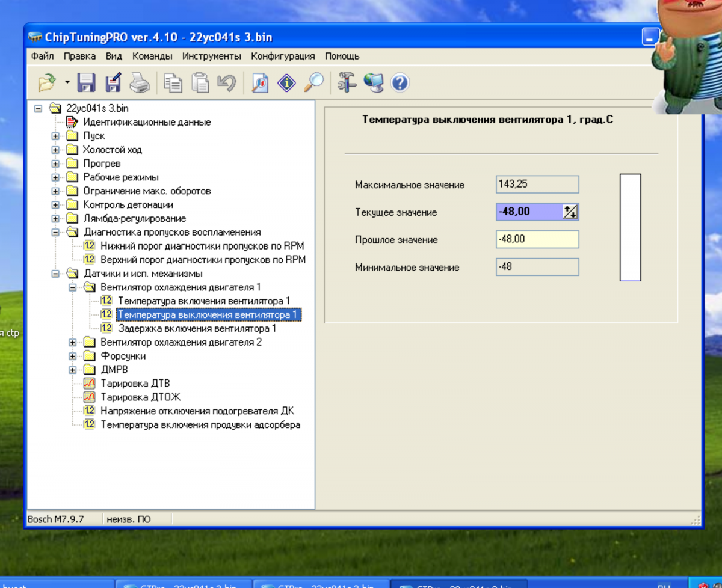722x588 pixels.
Task: Click the Save floppy disk icon
Action: [x=86, y=82]
